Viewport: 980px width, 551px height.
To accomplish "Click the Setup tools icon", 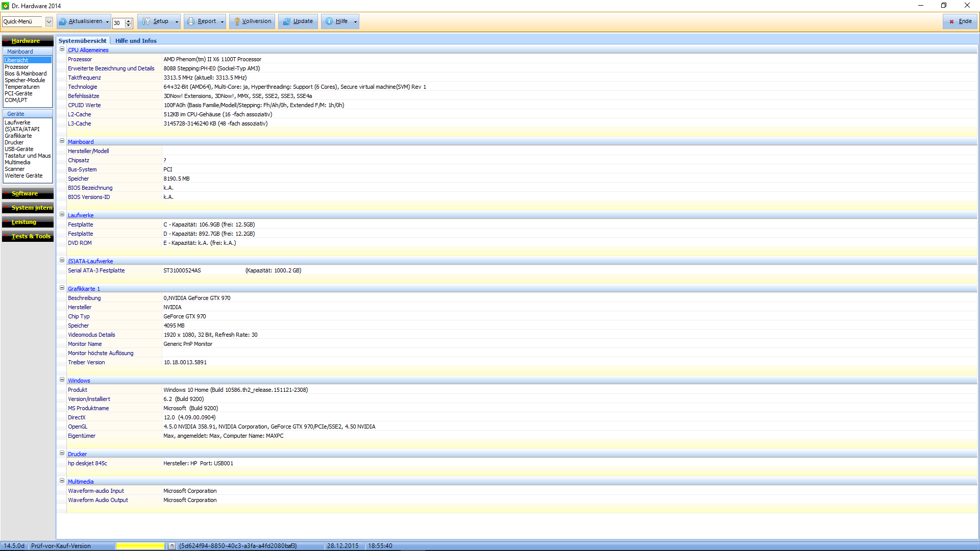I will 146,21.
